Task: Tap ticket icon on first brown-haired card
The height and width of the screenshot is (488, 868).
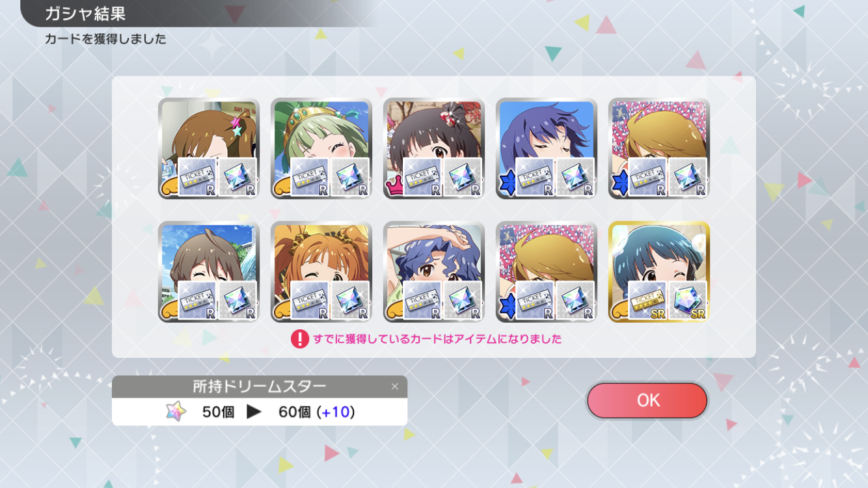Action: coord(197,177)
